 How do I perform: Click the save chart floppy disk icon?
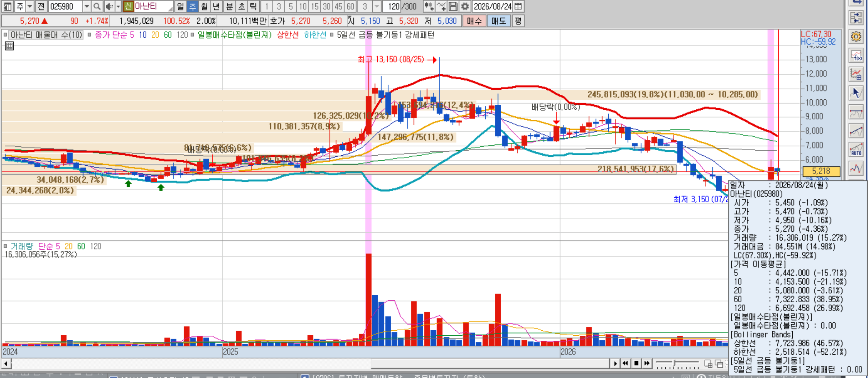(453, 6)
